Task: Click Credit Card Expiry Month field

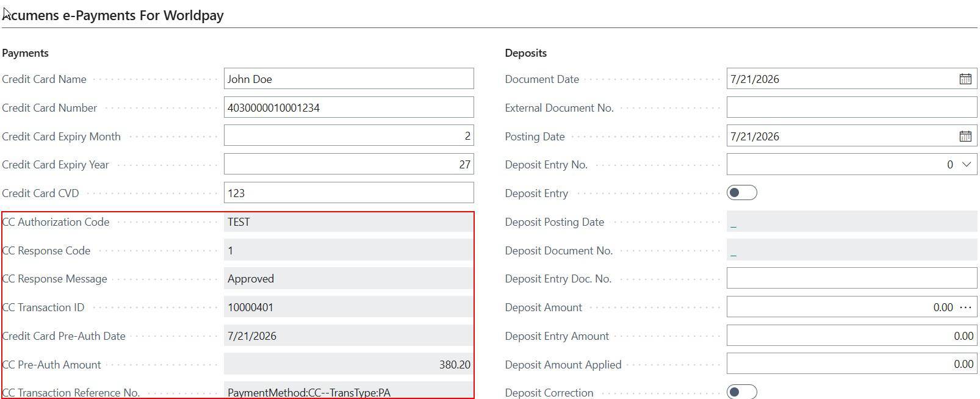Action: pyautogui.click(x=348, y=135)
